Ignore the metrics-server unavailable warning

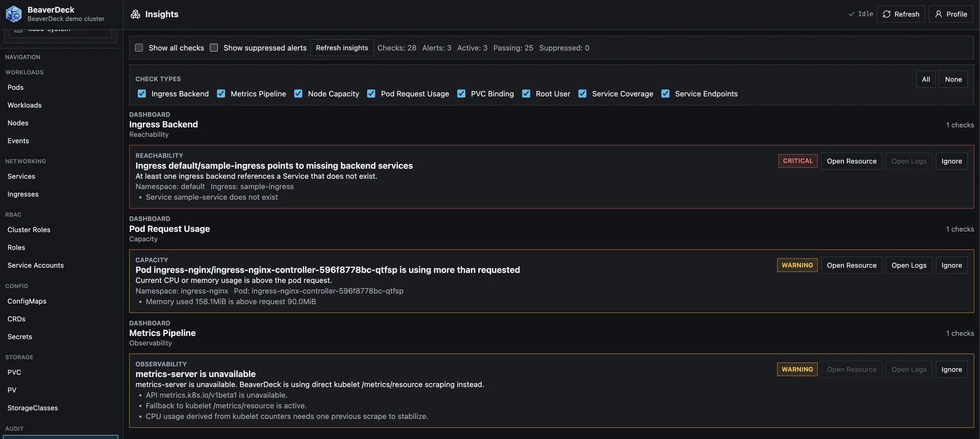(951, 369)
